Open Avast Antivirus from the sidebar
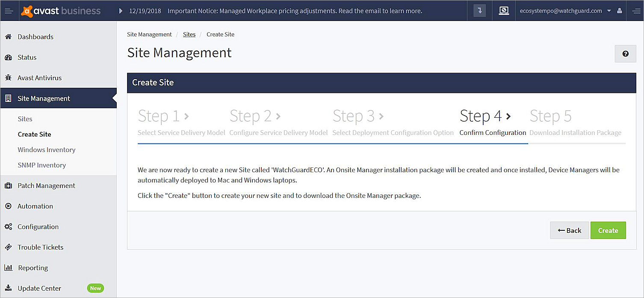Image resolution: width=644 pixels, height=298 pixels. coord(38,77)
